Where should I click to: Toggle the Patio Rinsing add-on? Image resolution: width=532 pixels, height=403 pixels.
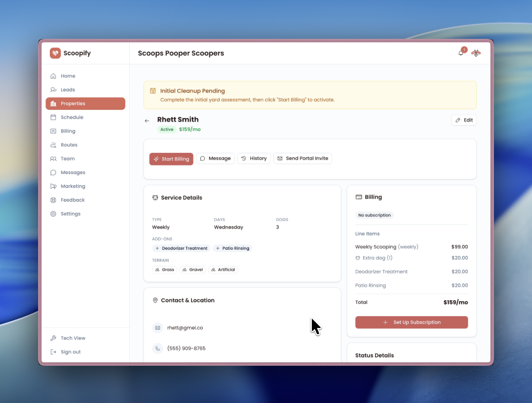point(232,248)
